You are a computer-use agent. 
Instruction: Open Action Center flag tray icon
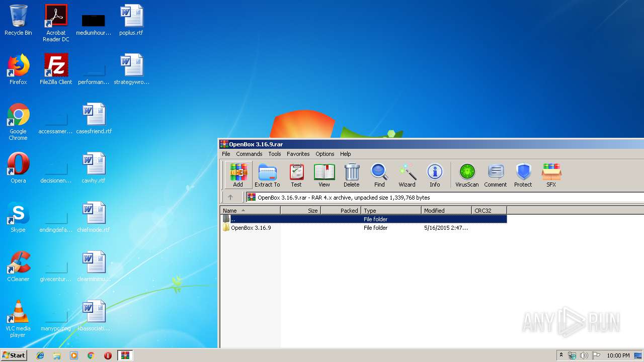pyautogui.click(x=596, y=355)
